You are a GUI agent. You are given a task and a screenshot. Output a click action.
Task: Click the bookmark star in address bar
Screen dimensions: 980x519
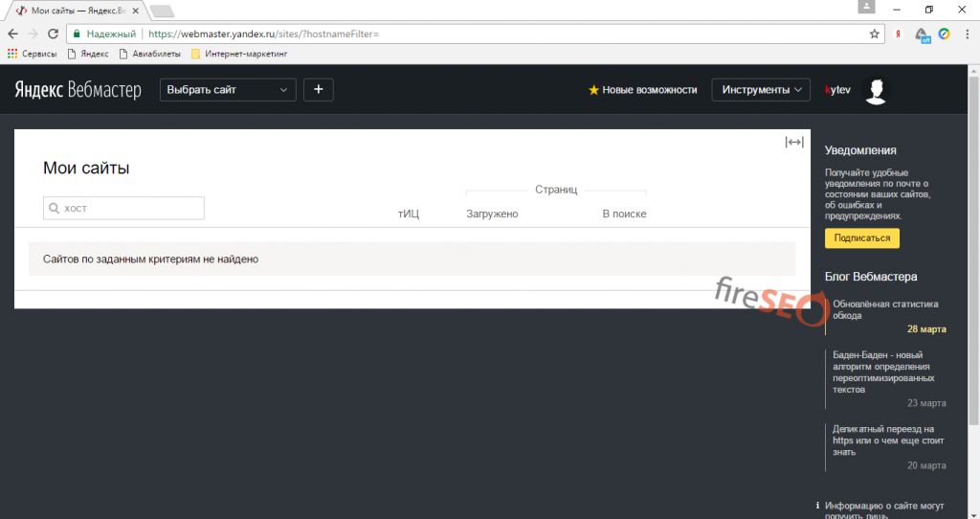pos(874,34)
